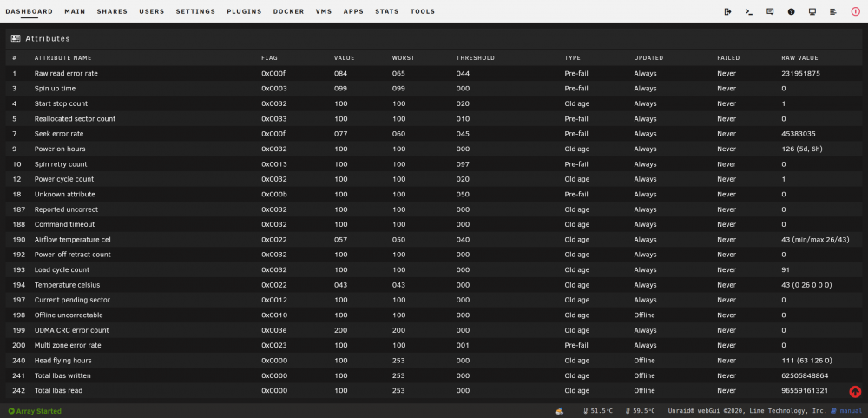The width and height of the screenshot is (868, 418).
Task: Select the Temperature celsius attribute name
Action: click(67, 284)
